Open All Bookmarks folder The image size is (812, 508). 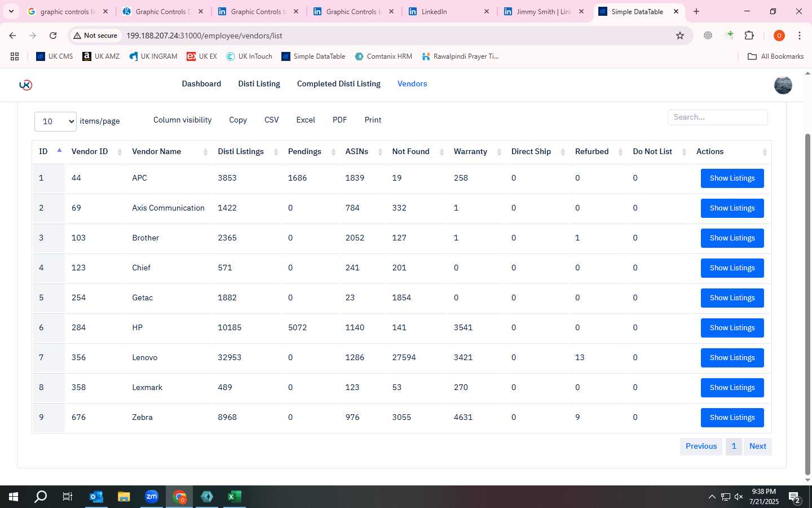(775, 56)
